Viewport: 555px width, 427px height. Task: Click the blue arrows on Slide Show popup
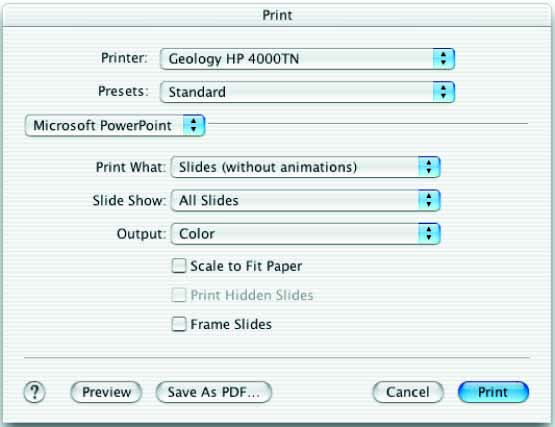coord(429,200)
